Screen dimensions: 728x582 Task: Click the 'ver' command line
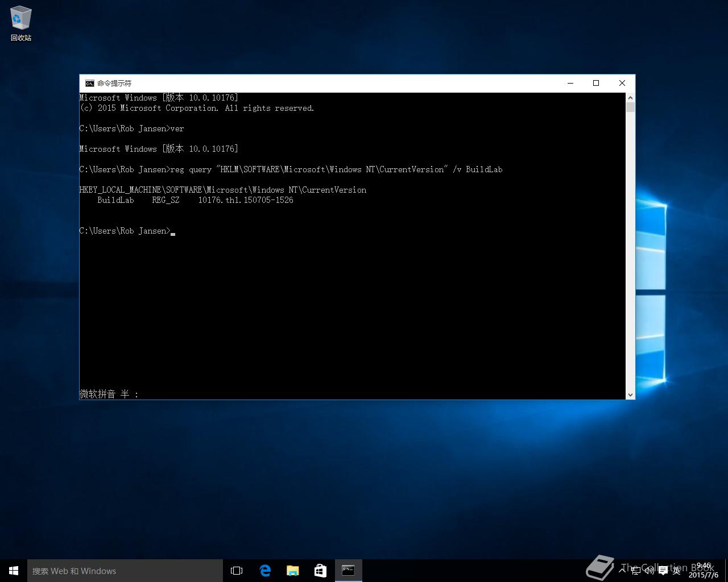[132, 128]
